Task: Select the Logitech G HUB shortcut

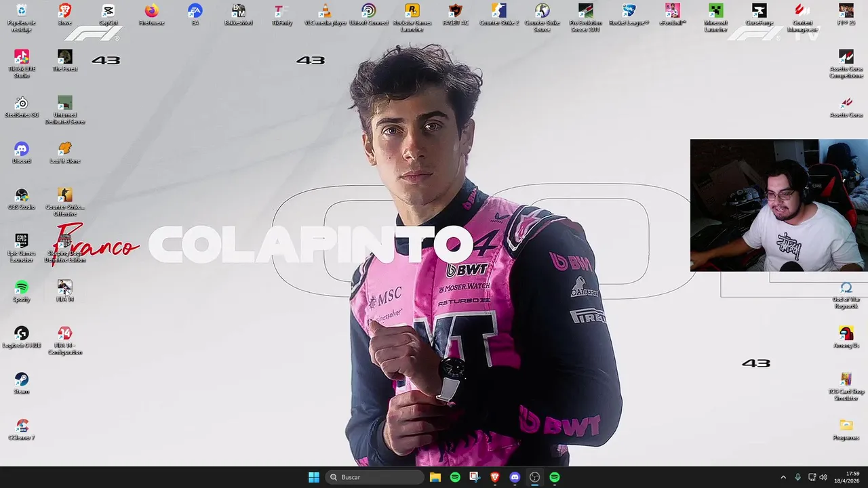Action: pyautogui.click(x=21, y=337)
